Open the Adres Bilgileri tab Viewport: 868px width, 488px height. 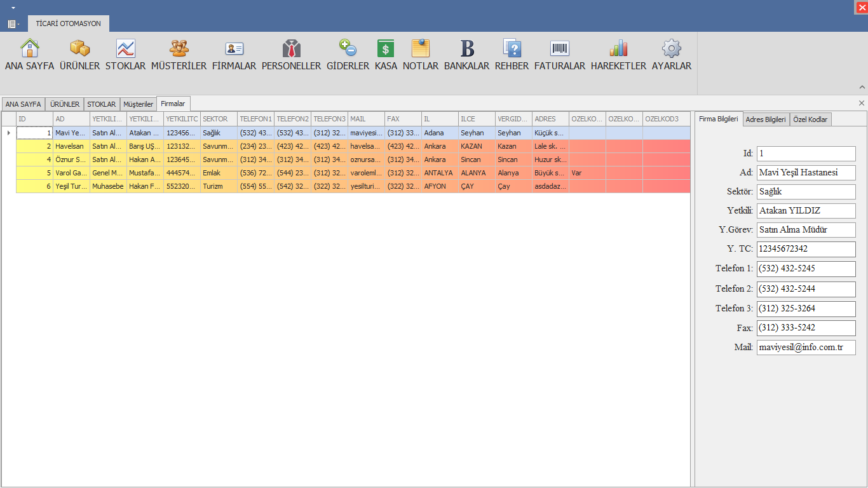766,119
